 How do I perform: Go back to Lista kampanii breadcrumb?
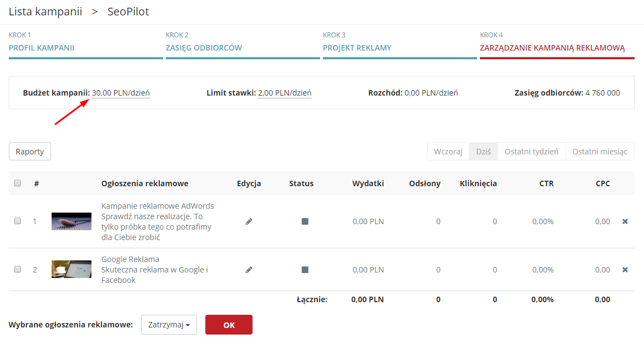(x=46, y=12)
